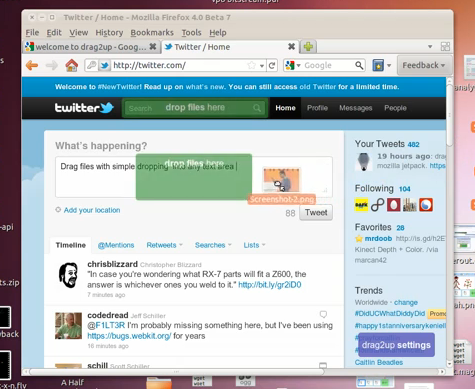Click the what's new link in the banner
The image size is (475, 389).
(x=205, y=87)
